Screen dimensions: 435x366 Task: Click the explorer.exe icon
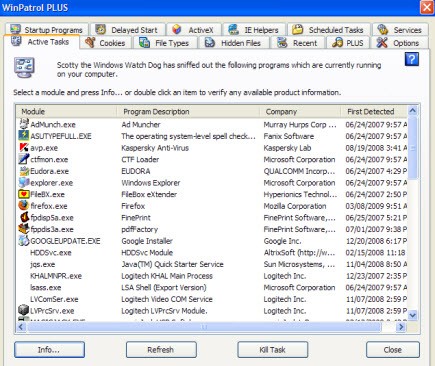(24, 182)
